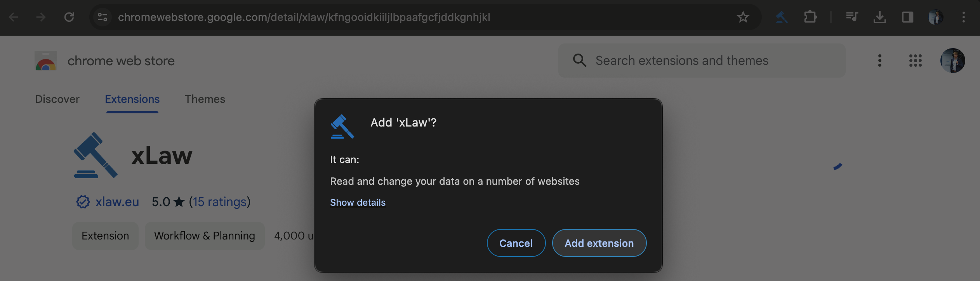This screenshot has height=281, width=980.
Task: Click the "Add extension" button
Action: point(599,243)
